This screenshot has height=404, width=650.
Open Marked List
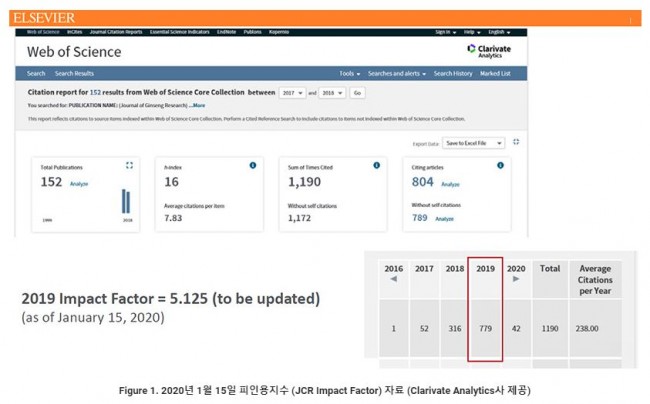click(x=495, y=73)
